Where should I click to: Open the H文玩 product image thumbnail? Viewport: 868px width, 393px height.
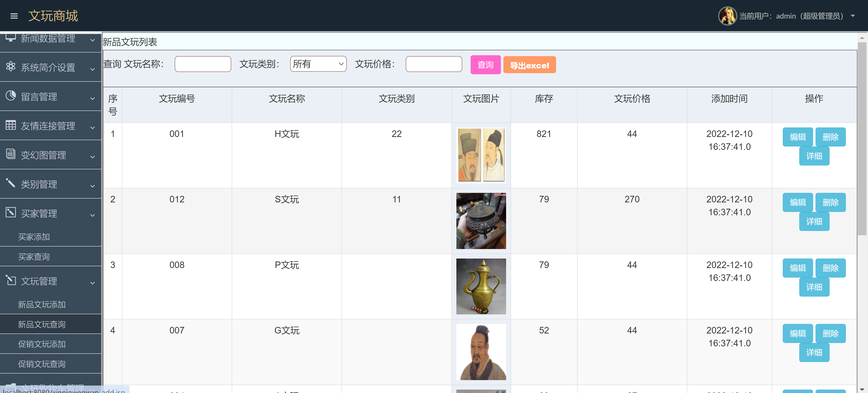481,155
